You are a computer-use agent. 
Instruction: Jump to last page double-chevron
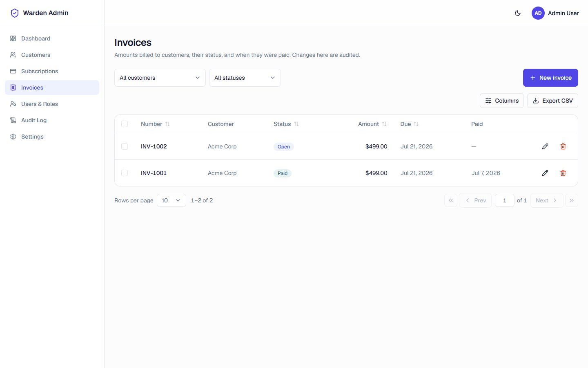click(x=572, y=200)
